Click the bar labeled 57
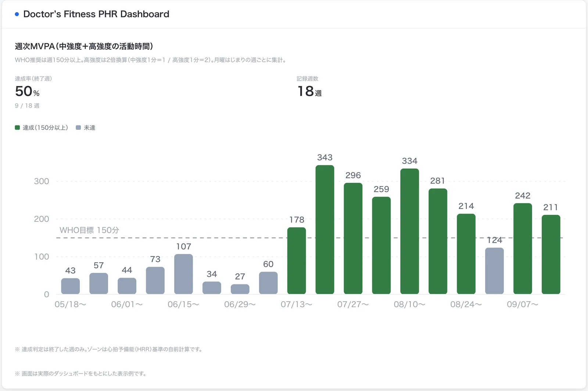Image resolution: width=588 pixels, height=391 pixels. [x=99, y=283]
